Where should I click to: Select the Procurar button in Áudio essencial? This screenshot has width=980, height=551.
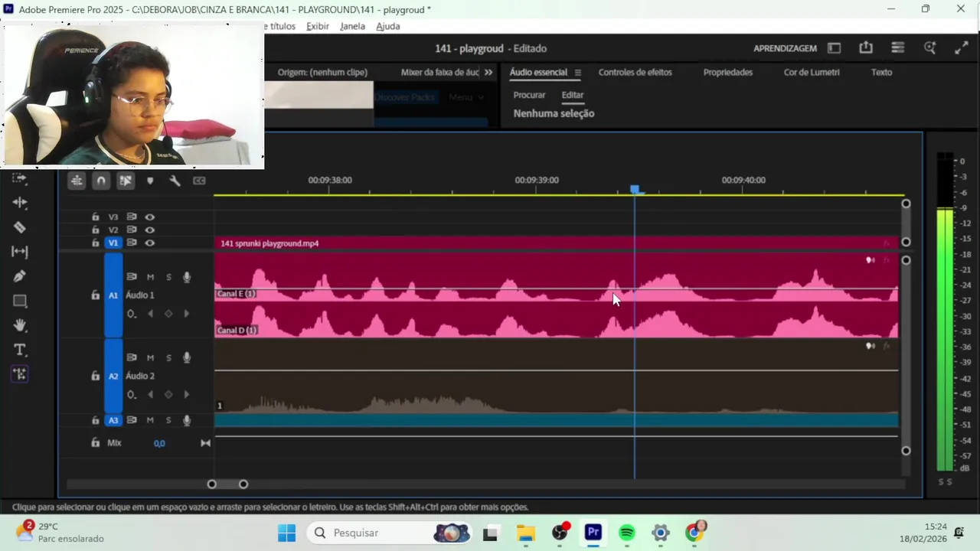529,95
